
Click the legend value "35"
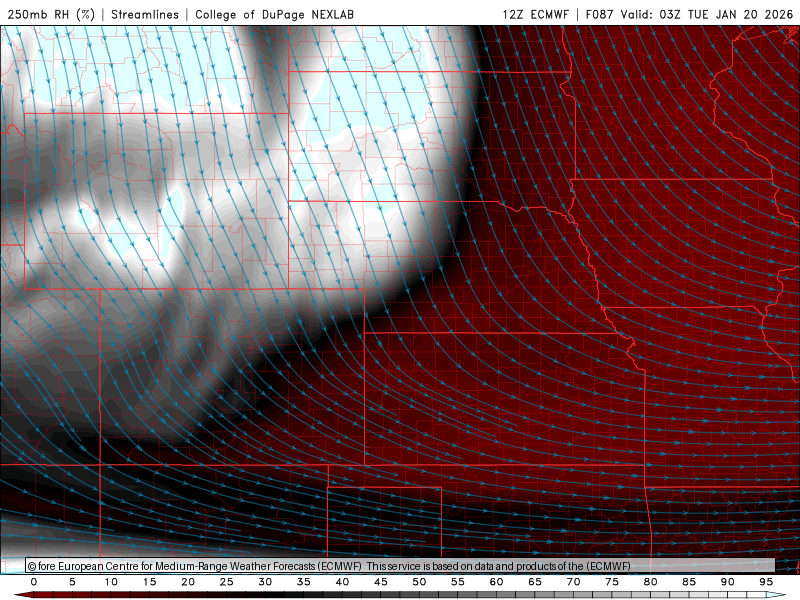[x=304, y=582]
